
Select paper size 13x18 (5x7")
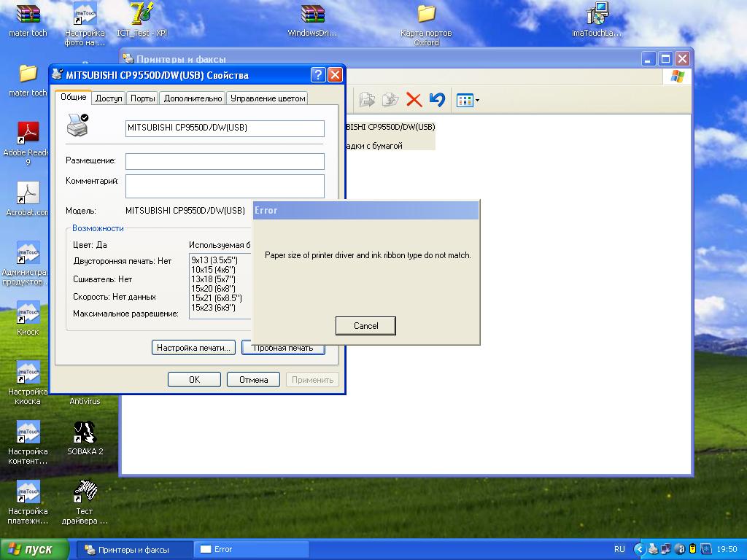(214, 279)
